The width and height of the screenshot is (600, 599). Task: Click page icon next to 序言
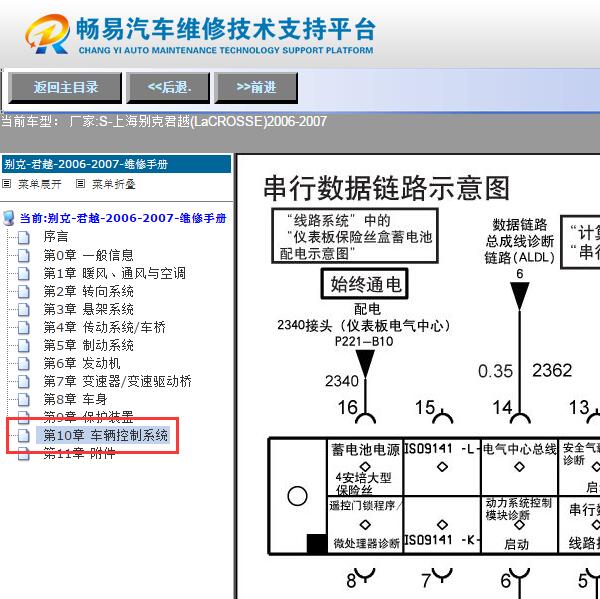pyautogui.click(x=24, y=237)
